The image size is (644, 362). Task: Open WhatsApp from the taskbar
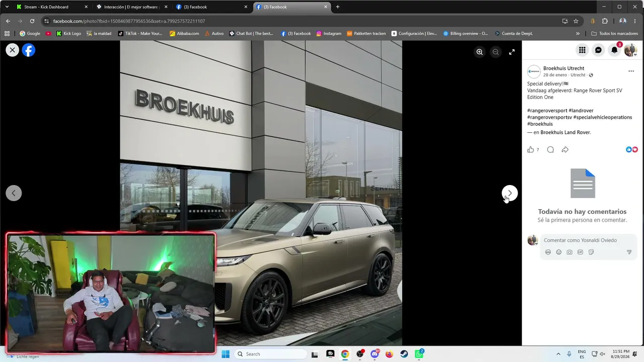point(419,354)
